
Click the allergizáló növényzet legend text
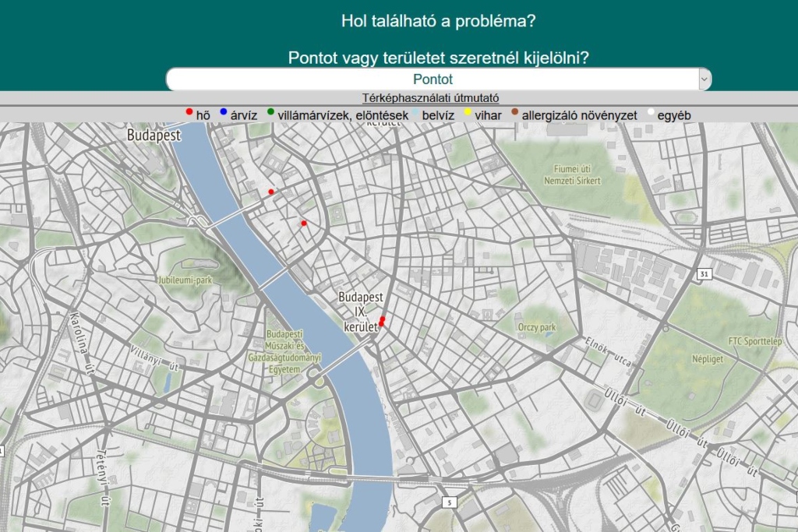(x=579, y=115)
